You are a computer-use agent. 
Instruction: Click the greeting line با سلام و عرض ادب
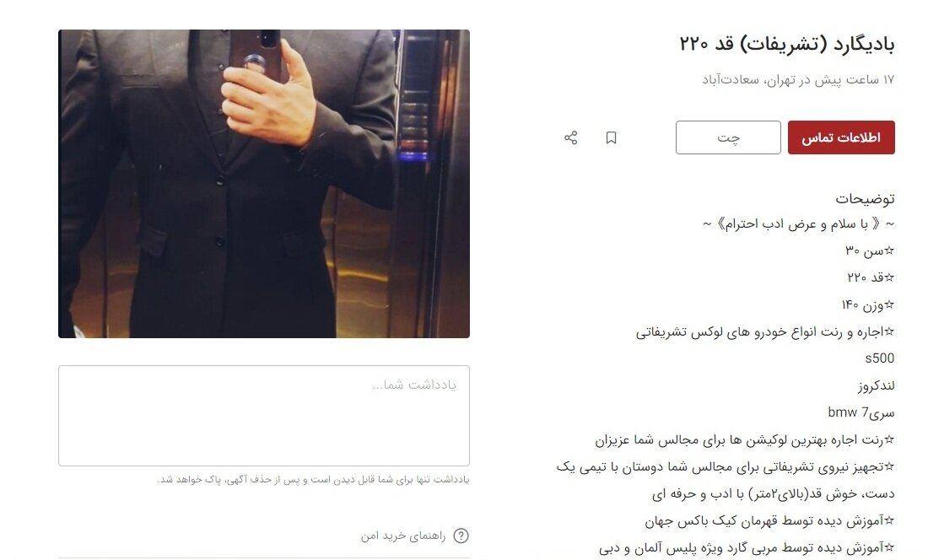pyautogui.click(x=798, y=224)
